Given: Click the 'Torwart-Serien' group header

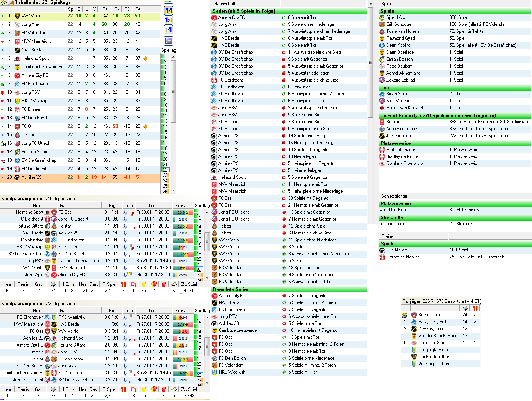Looking at the screenshot, I should [x=455, y=116].
